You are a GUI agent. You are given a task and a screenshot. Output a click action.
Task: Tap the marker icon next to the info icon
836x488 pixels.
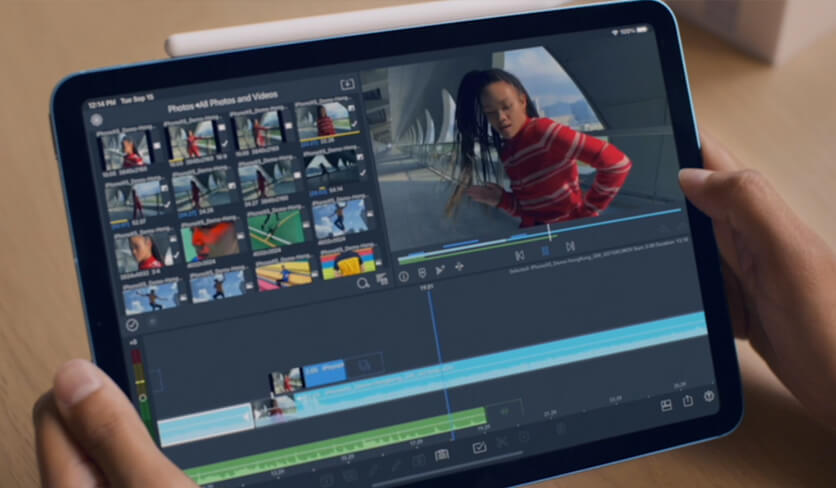click(x=422, y=273)
